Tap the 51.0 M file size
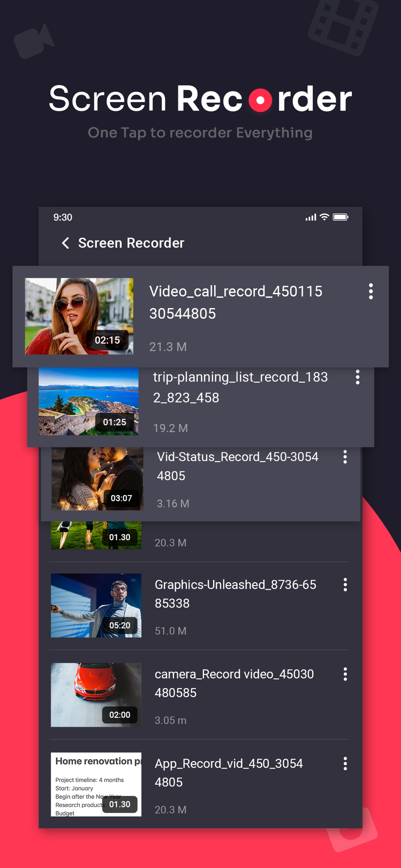This screenshot has width=401, height=868. (171, 631)
